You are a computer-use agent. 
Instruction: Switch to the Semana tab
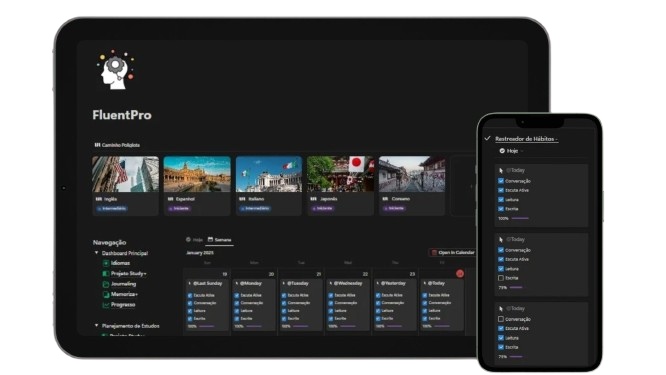pos(220,240)
